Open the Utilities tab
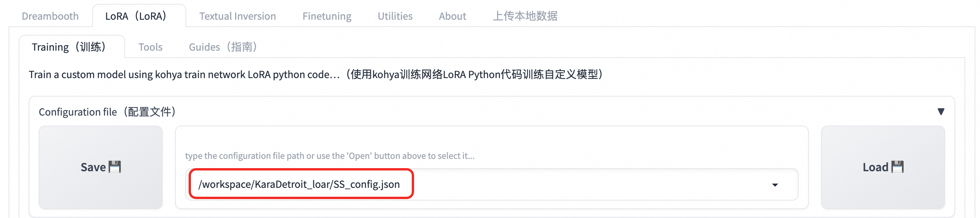This screenshot has width=980, height=218. tap(395, 16)
